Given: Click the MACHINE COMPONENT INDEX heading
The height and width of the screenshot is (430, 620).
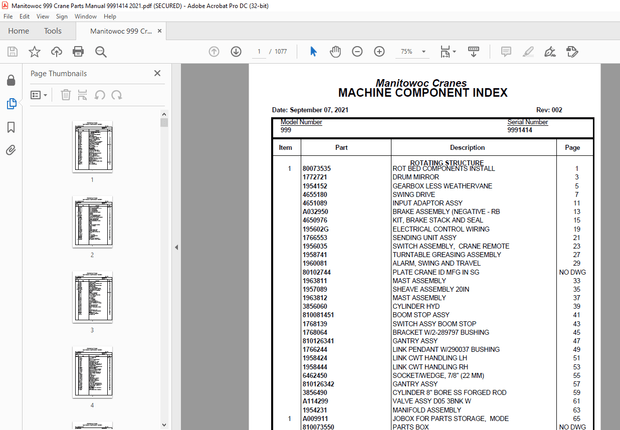Looking at the screenshot, I should pos(423,93).
